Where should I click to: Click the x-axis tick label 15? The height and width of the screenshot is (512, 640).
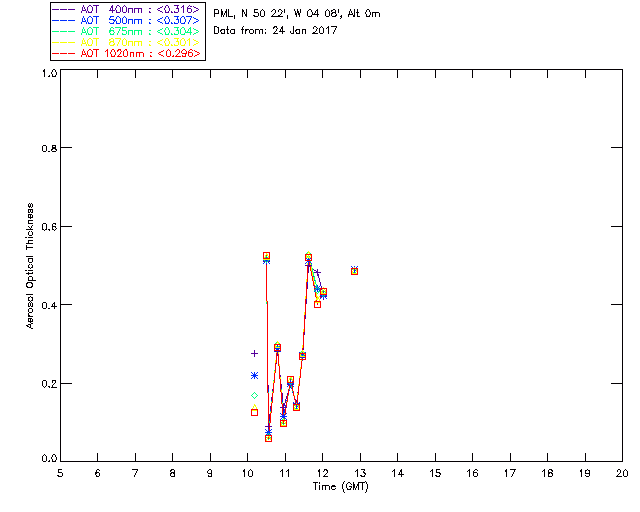click(x=435, y=473)
